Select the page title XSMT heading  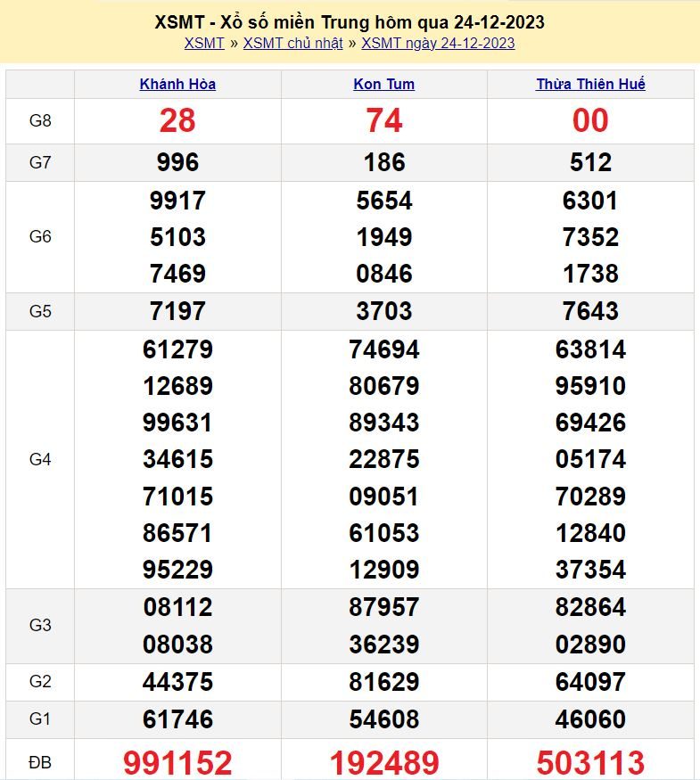point(350,22)
